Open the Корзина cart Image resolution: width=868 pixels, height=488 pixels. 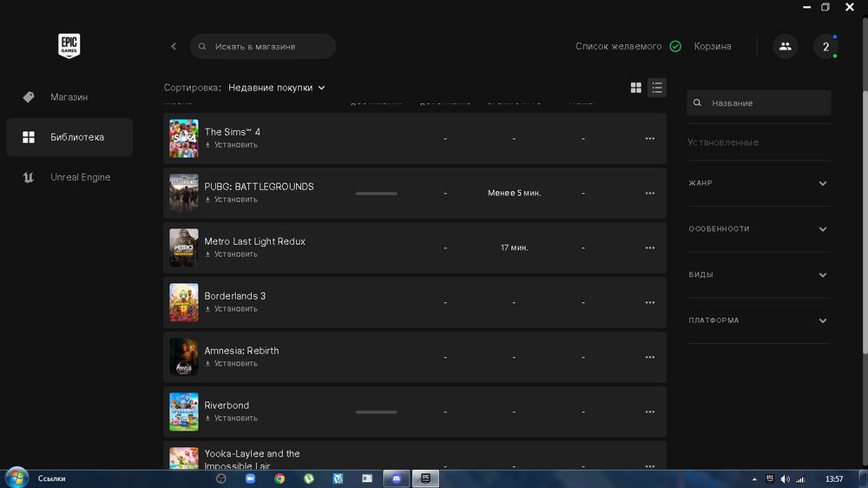713,47
